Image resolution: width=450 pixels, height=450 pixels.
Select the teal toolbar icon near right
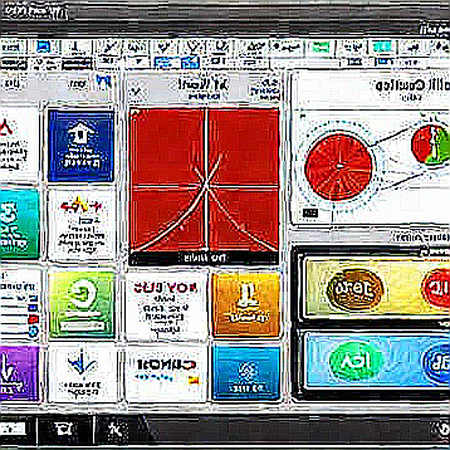[x=382, y=47]
